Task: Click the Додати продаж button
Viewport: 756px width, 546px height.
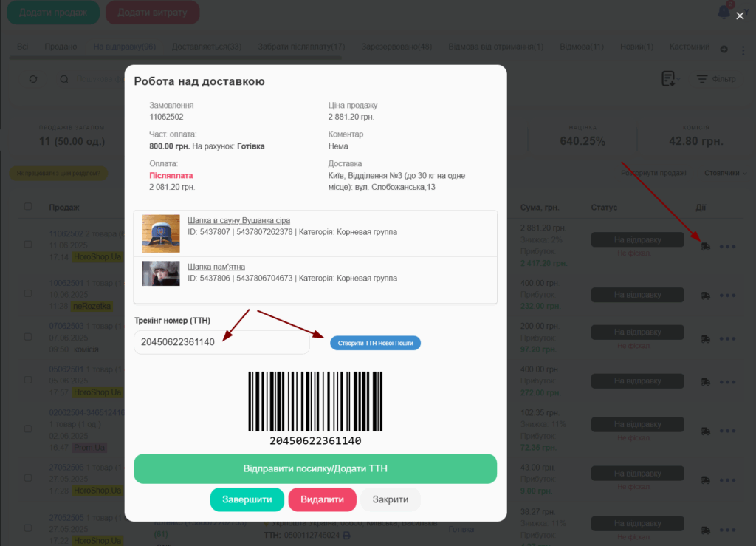Action: point(53,12)
